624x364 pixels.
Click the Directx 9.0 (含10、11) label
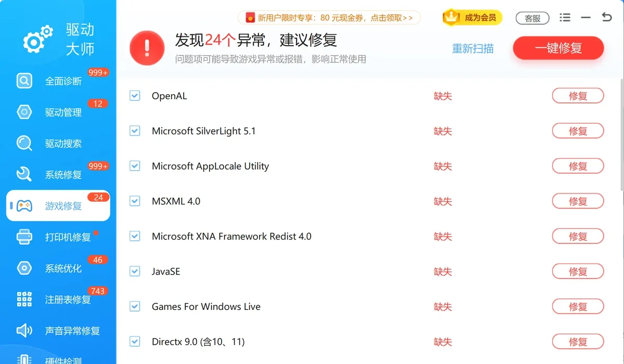coord(198,342)
